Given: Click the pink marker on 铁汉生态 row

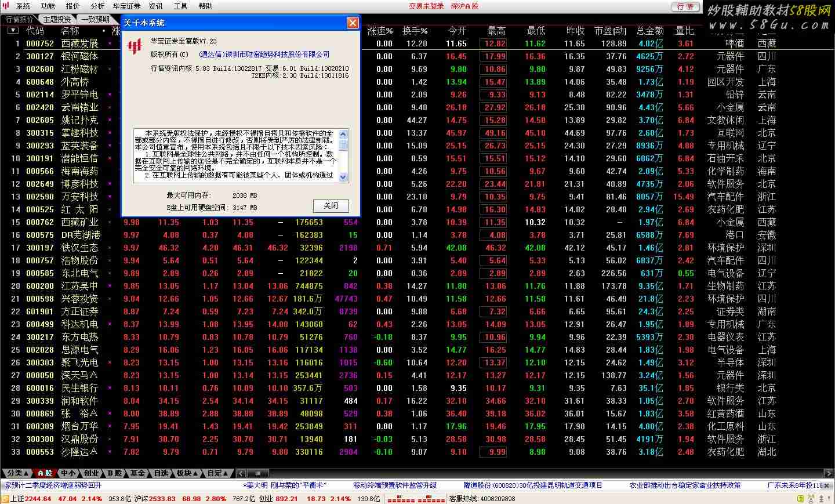Looking at the screenshot, I should [x=110, y=248].
